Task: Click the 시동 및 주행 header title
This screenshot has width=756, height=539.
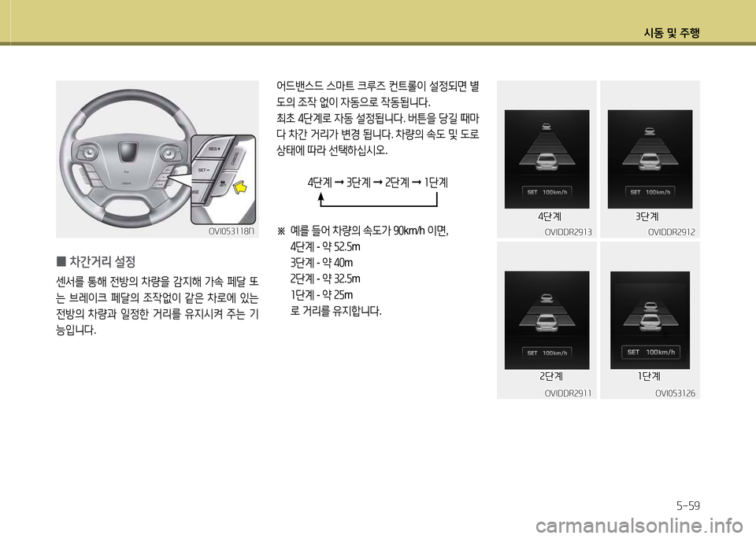Action: coord(671,33)
